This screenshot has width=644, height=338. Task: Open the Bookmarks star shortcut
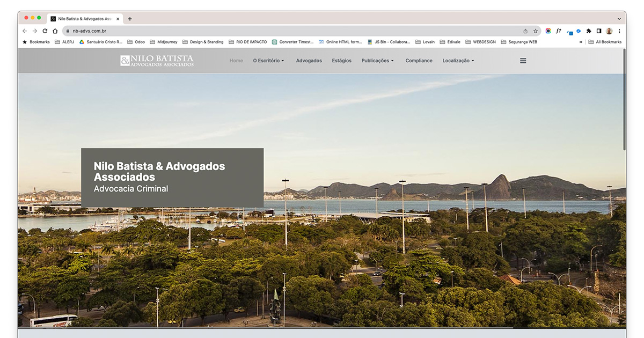tap(36, 42)
